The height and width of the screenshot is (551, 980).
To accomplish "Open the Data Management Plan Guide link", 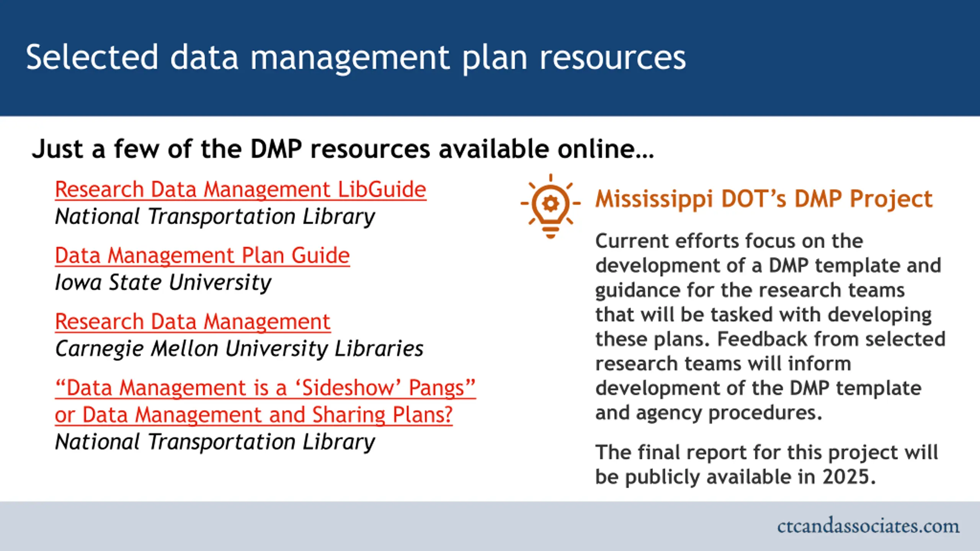I will point(202,256).
